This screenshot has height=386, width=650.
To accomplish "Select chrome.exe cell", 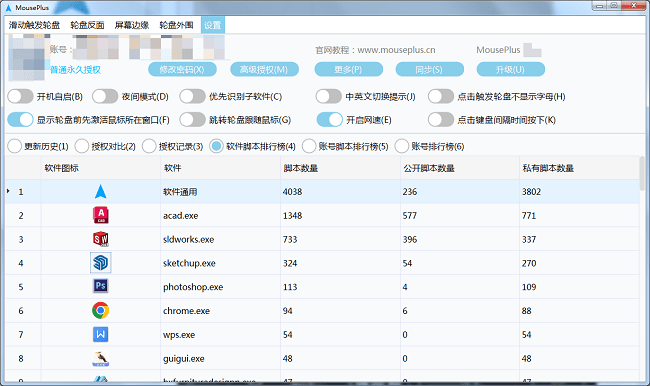I will click(x=221, y=311).
